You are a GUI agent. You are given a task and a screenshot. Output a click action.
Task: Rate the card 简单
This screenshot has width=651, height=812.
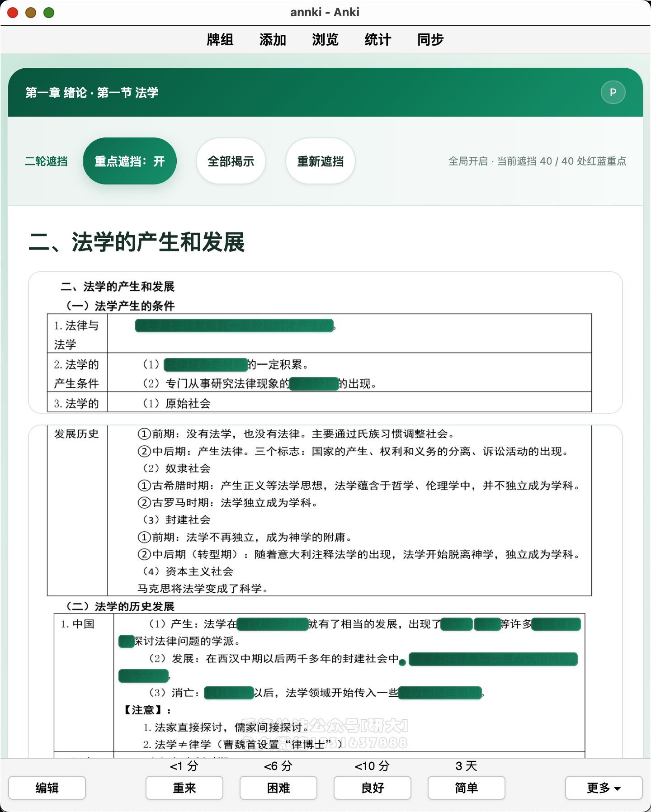point(467,788)
